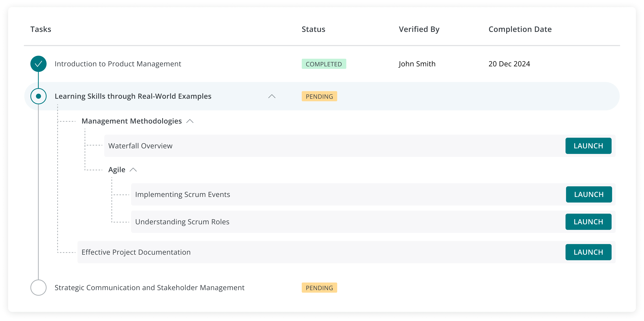Click the Tasks column header
The image size is (644, 321).
[41, 29]
